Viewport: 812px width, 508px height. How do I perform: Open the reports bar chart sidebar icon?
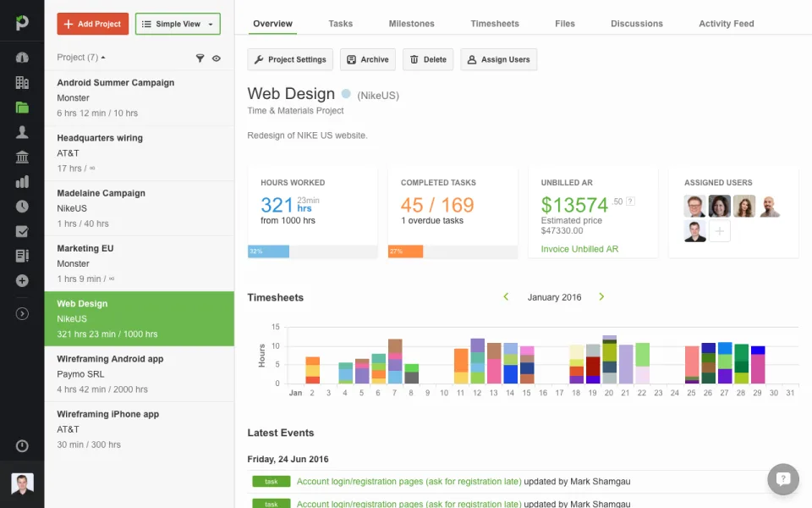pos(22,181)
